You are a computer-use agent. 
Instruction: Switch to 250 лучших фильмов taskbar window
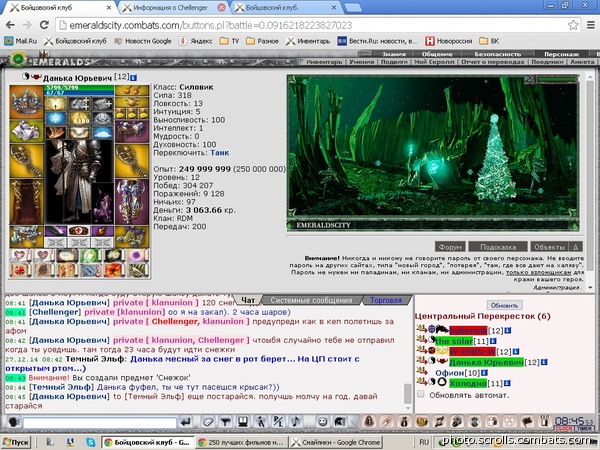(x=241, y=442)
